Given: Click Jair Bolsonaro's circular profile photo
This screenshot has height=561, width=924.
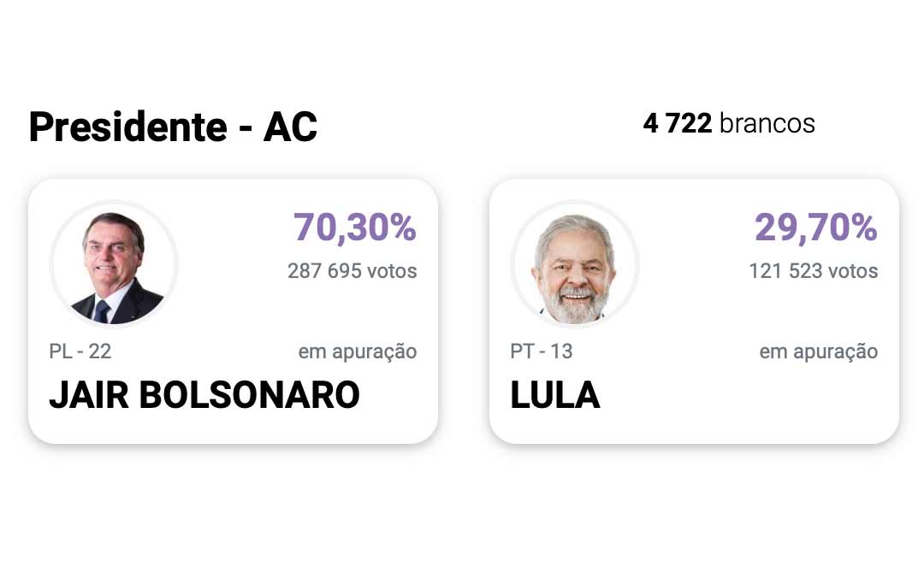Looking at the screenshot, I should [112, 263].
